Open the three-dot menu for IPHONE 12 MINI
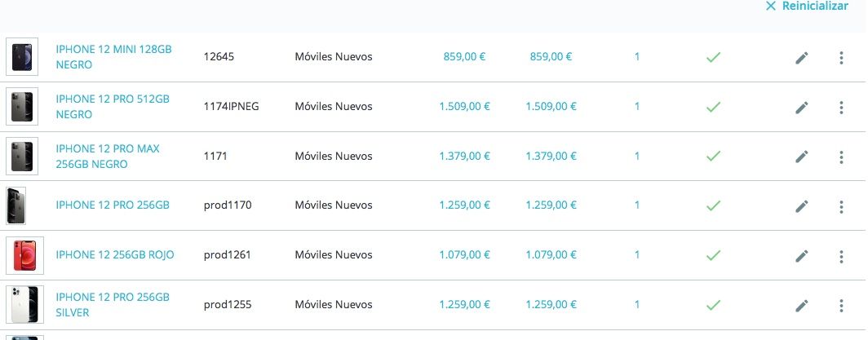The width and height of the screenshot is (868, 340). coord(841,58)
